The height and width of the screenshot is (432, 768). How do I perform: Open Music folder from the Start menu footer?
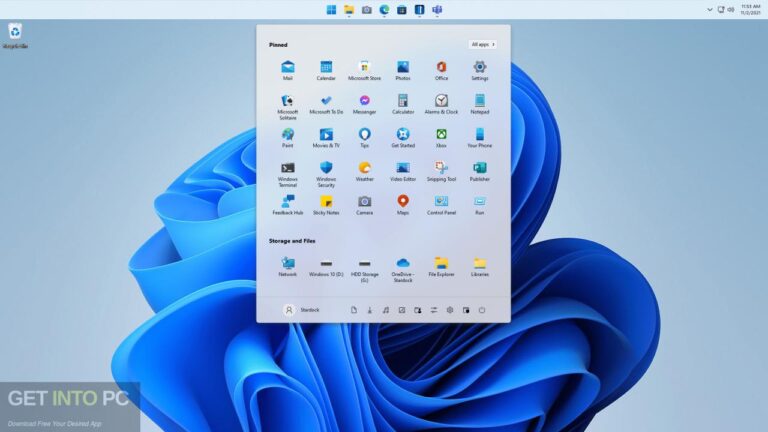tap(385, 310)
